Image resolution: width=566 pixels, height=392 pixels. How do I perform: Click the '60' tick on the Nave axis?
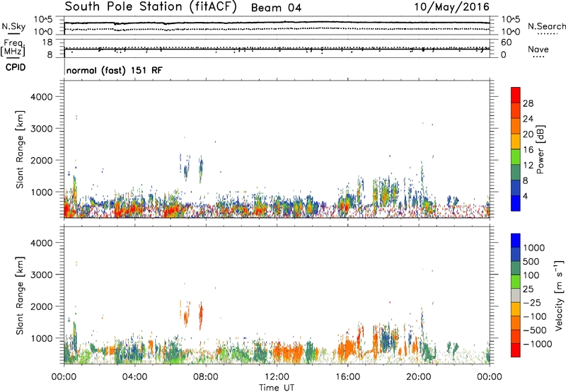tap(506, 42)
